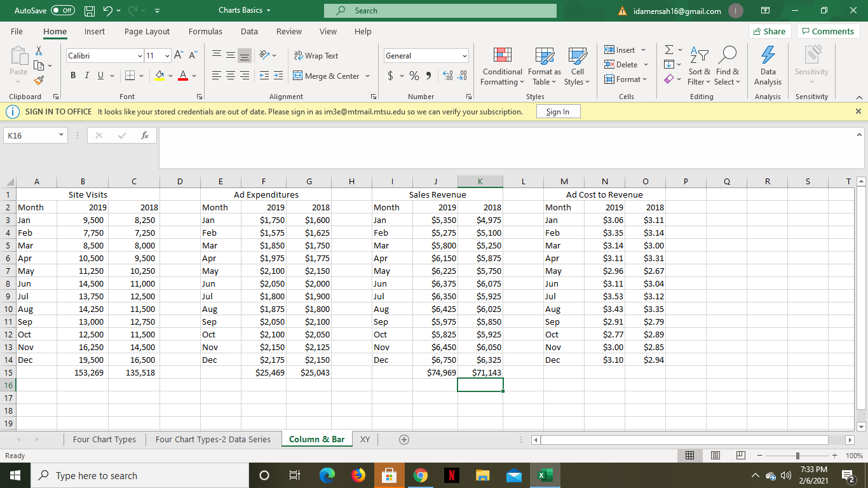868x488 pixels.
Task: Apply Comma Style number format
Action: [x=428, y=76]
